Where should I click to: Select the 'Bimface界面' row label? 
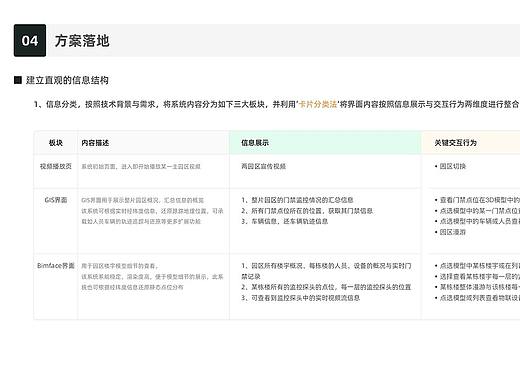click(56, 266)
